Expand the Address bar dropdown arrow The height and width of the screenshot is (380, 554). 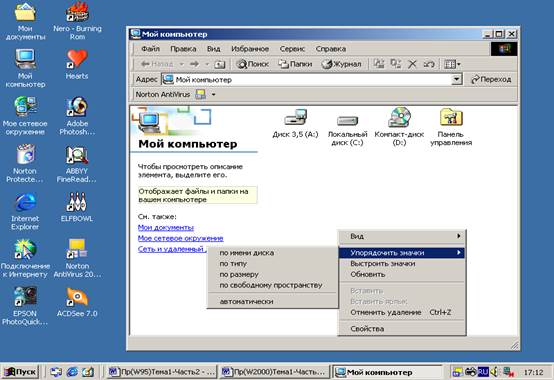point(456,79)
